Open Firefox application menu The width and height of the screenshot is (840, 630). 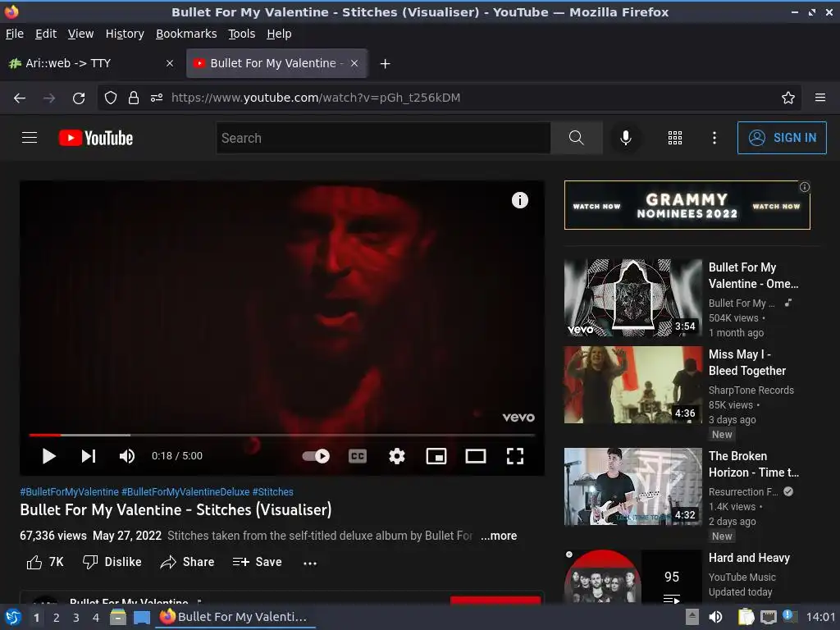coord(820,98)
